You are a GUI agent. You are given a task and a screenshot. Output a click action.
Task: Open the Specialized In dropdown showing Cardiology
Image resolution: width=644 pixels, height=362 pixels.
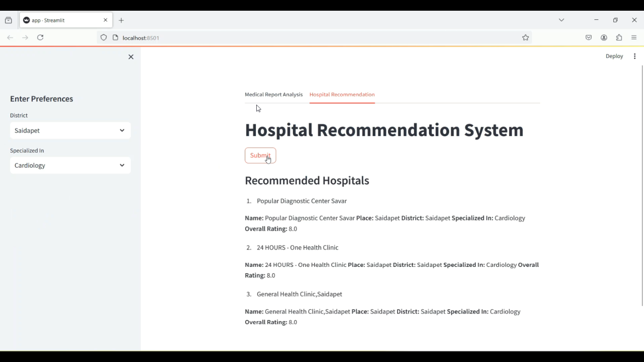coord(70,165)
